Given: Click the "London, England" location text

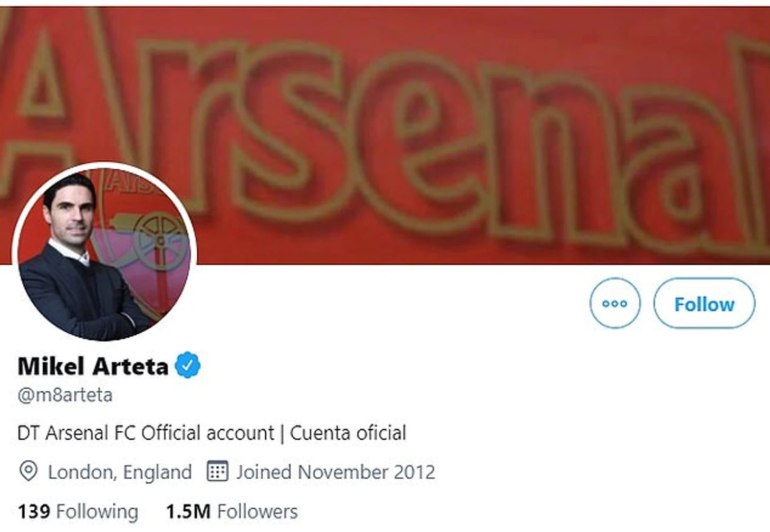Looking at the screenshot, I should (120, 472).
